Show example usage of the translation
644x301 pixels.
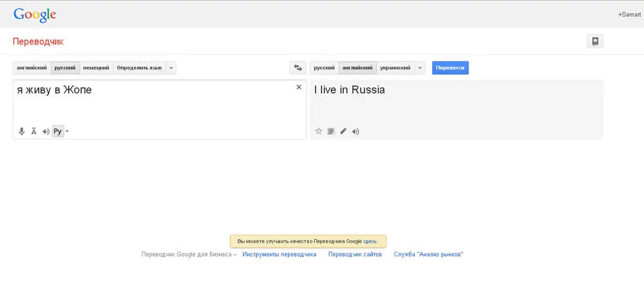(330, 131)
